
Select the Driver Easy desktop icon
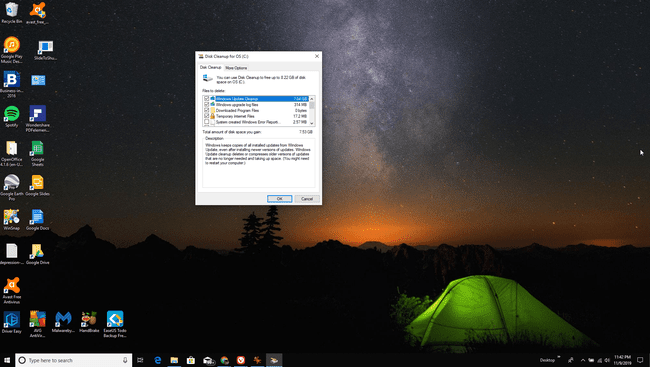[12, 322]
